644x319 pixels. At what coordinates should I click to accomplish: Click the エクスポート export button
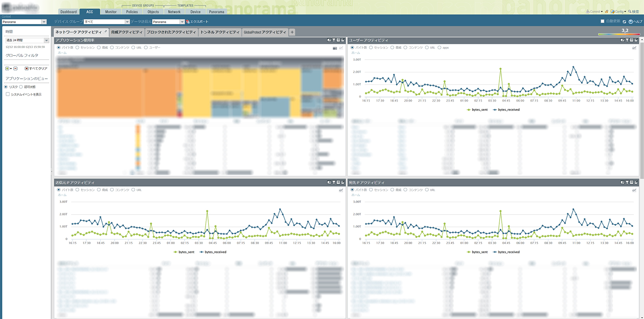pyautogui.click(x=197, y=22)
